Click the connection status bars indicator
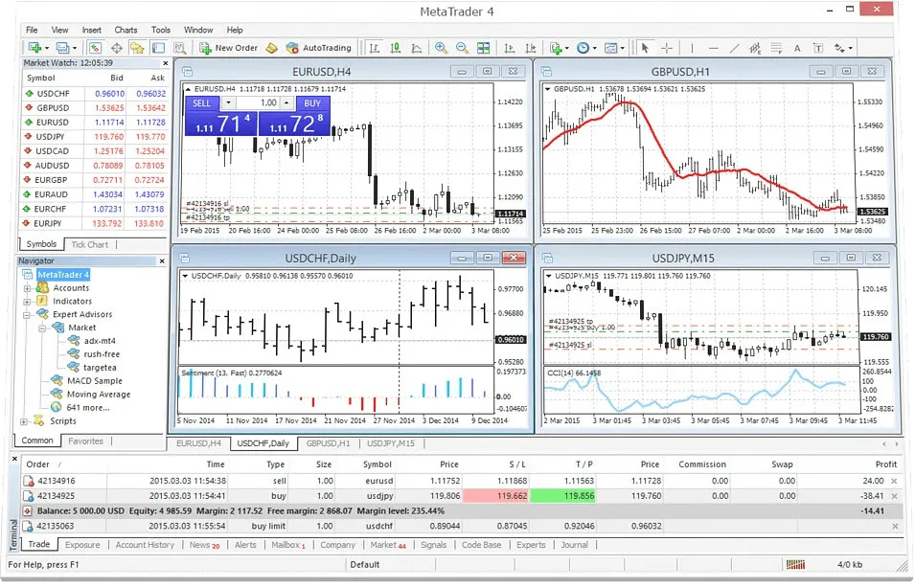 [x=795, y=565]
